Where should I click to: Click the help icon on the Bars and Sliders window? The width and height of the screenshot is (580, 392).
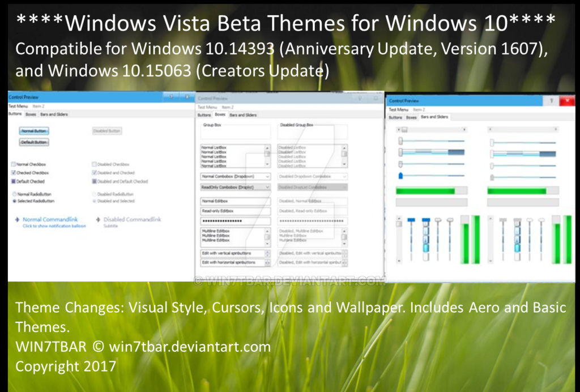pyautogui.click(x=552, y=99)
